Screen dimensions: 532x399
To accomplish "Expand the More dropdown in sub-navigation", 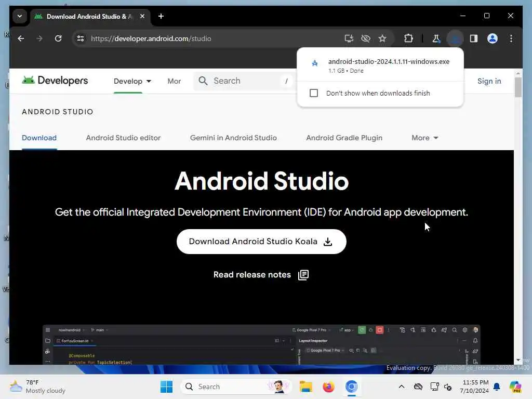I will tap(425, 138).
